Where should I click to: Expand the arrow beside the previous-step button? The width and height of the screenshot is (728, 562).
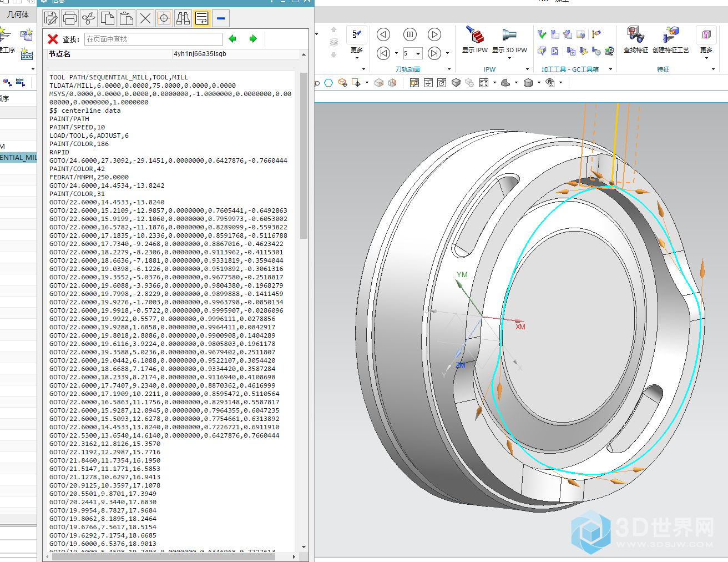point(396,53)
